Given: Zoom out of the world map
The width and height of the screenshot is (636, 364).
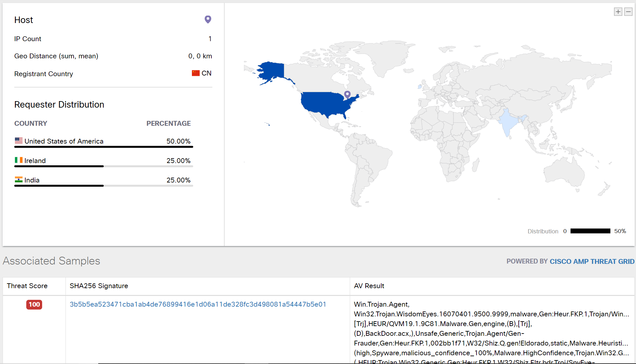Looking at the screenshot, I should [628, 12].
